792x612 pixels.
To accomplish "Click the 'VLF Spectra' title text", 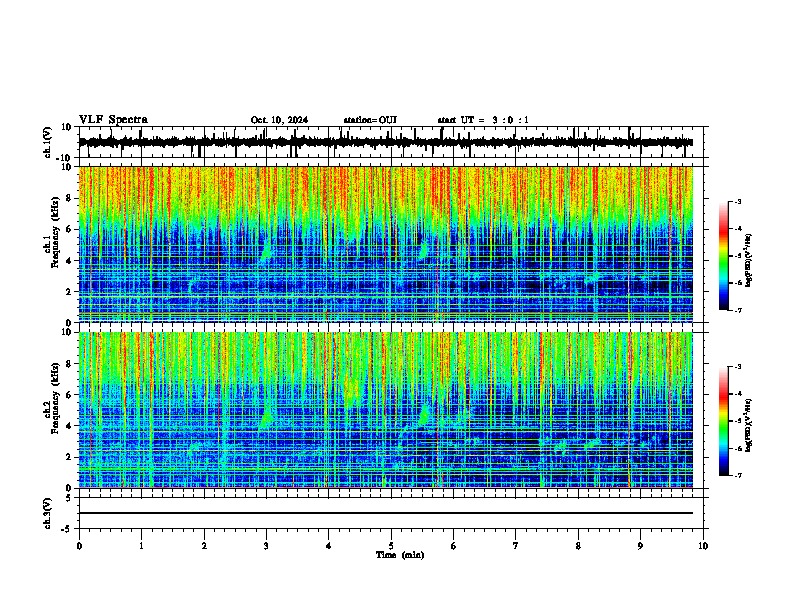I will tap(113, 120).
